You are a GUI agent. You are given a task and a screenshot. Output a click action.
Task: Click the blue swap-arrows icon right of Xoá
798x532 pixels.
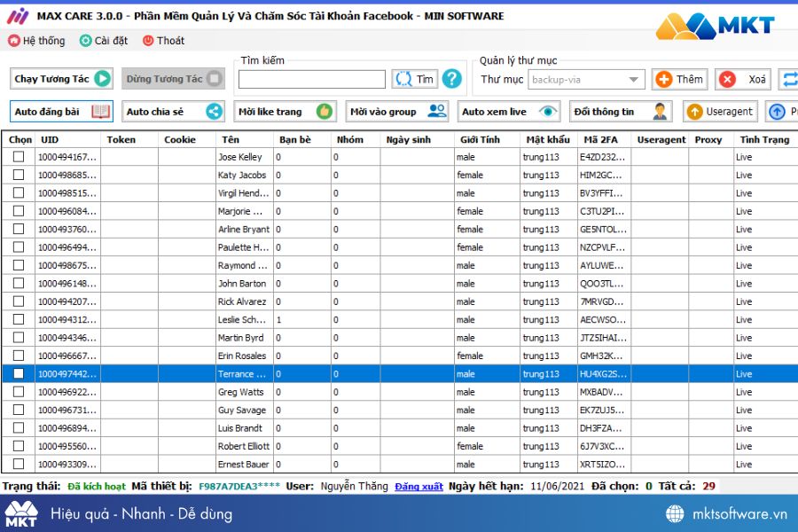[x=790, y=80]
